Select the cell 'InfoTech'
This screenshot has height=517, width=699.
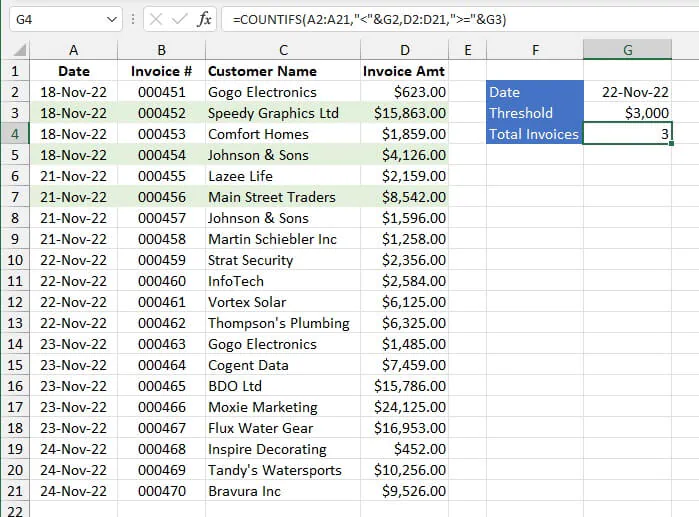click(x=283, y=281)
